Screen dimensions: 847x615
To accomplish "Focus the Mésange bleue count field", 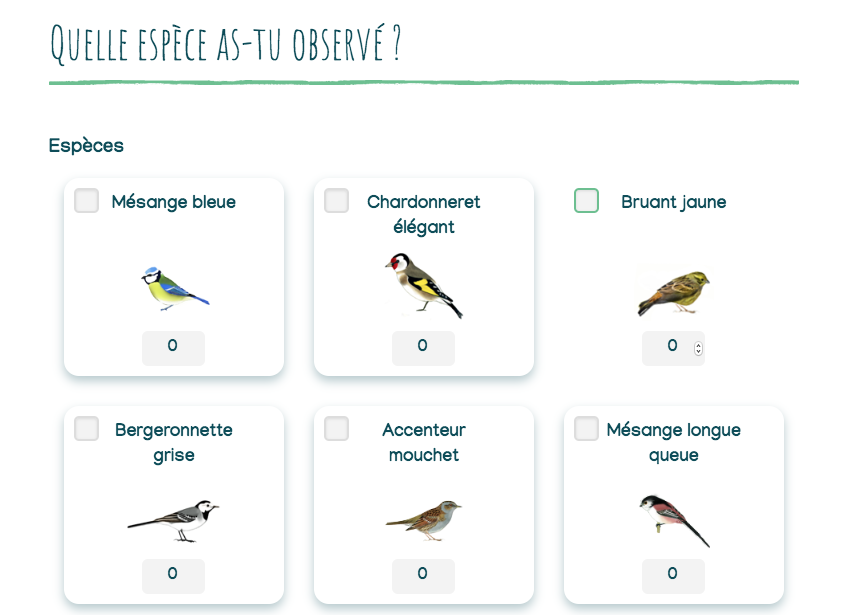I will [173, 347].
